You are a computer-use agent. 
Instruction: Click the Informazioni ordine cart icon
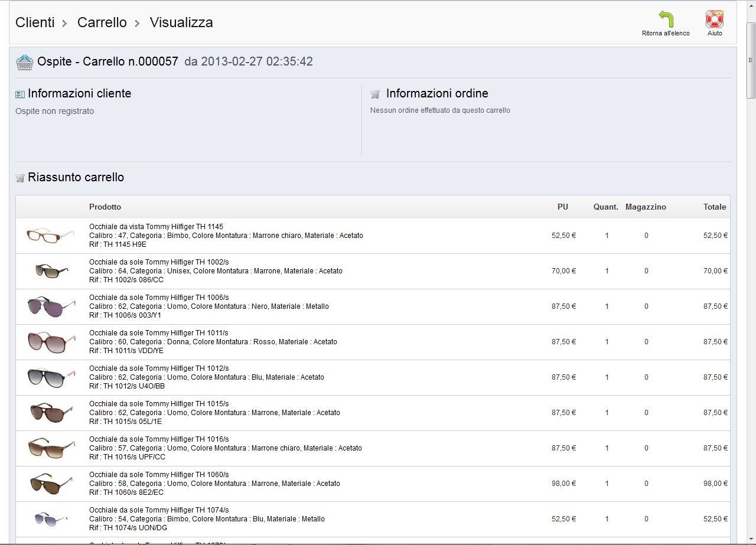pos(375,94)
